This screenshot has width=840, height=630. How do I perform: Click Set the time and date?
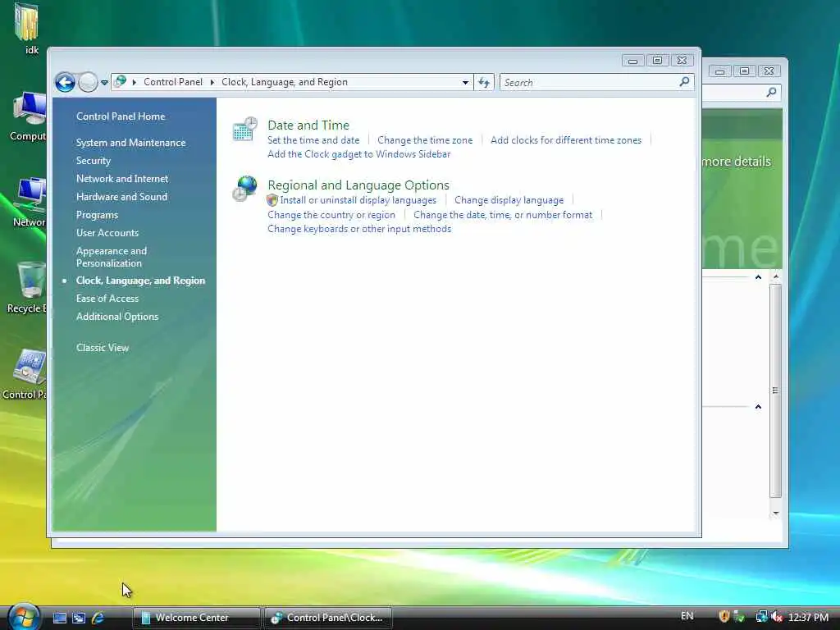313,139
